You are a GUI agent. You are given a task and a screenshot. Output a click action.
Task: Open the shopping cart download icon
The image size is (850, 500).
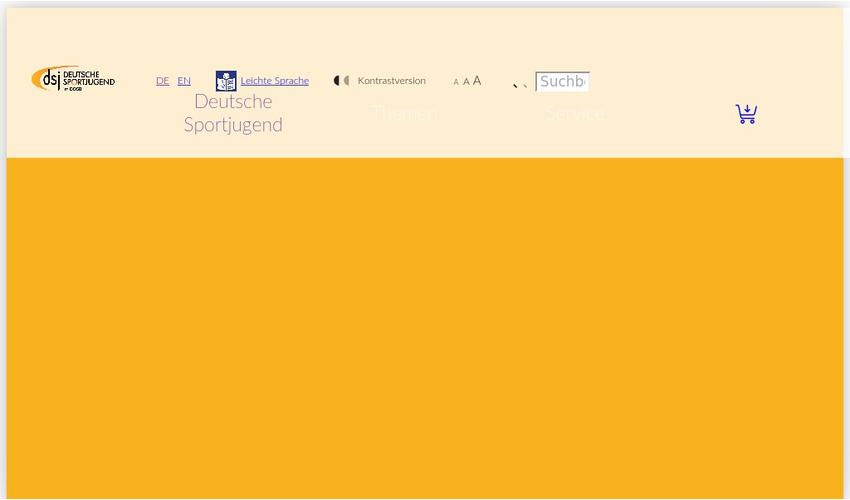tap(746, 114)
